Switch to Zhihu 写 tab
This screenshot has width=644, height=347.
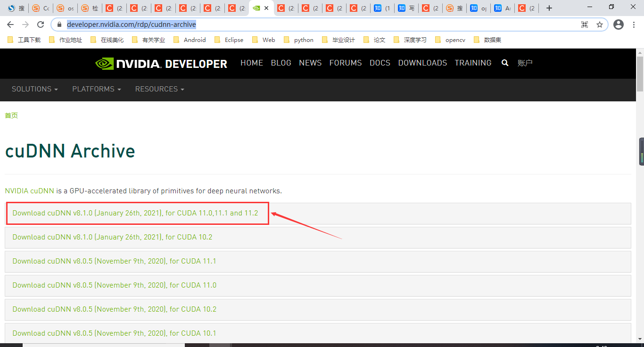tap(407, 8)
